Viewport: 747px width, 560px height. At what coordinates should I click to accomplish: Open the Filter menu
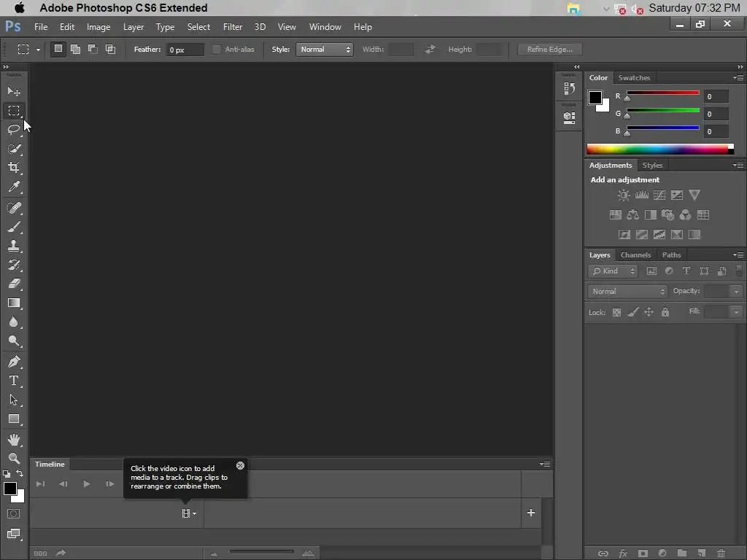[x=233, y=27]
